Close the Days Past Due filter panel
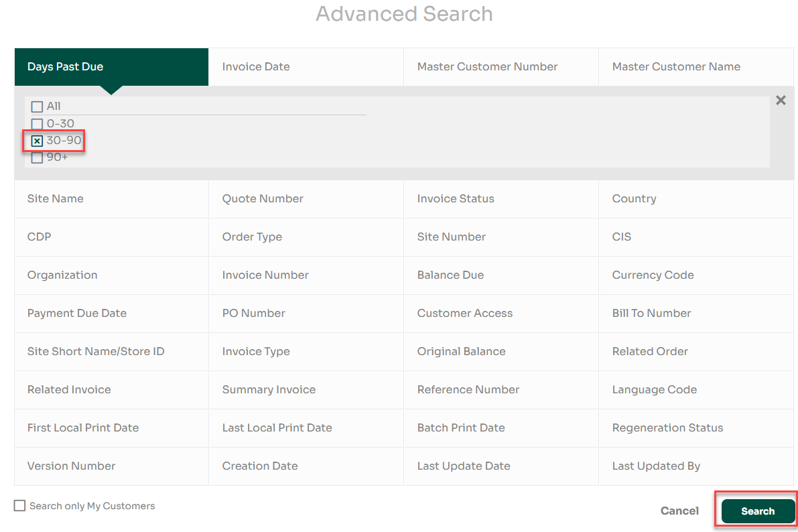 point(780,100)
